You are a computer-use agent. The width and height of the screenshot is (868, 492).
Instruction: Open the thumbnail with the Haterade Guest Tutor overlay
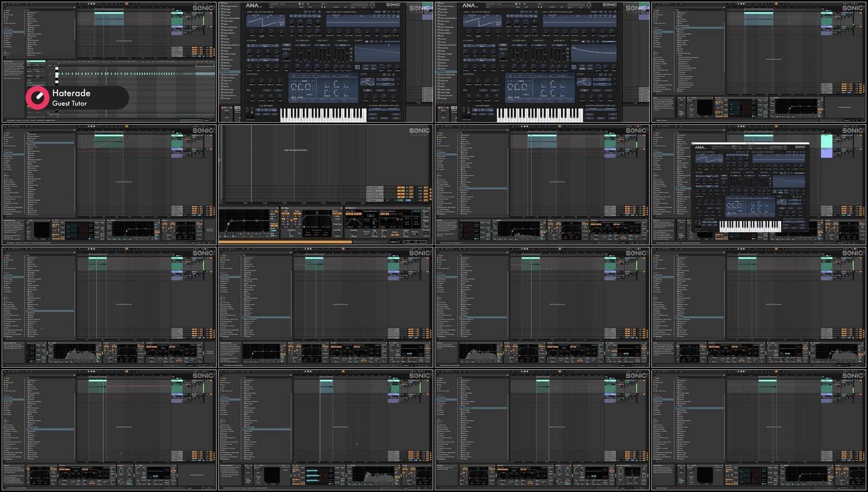click(109, 62)
